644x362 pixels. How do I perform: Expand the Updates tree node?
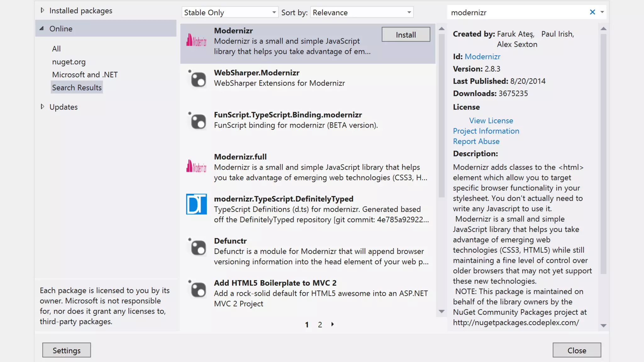pos(42,107)
